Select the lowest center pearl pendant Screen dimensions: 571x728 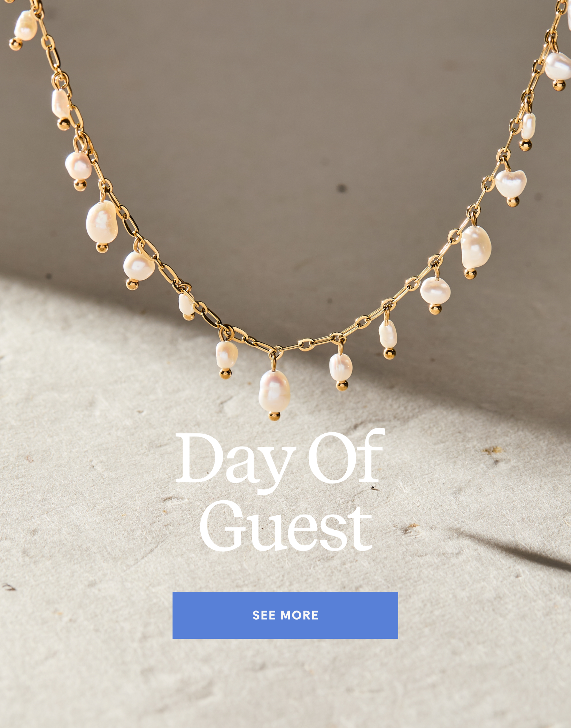[274, 390]
